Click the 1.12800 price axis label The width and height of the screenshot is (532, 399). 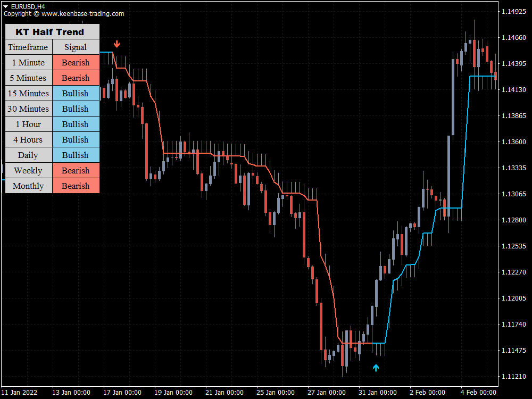pos(514,220)
